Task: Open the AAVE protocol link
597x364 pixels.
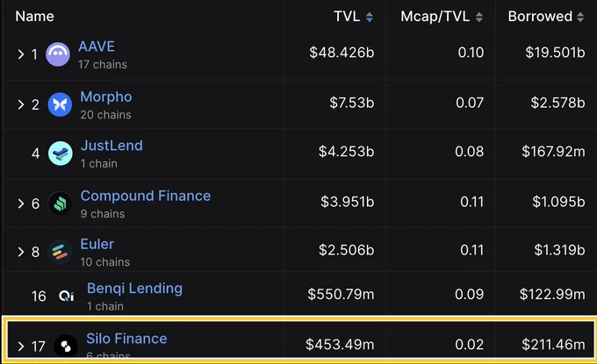Action: click(x=97, y=46)
